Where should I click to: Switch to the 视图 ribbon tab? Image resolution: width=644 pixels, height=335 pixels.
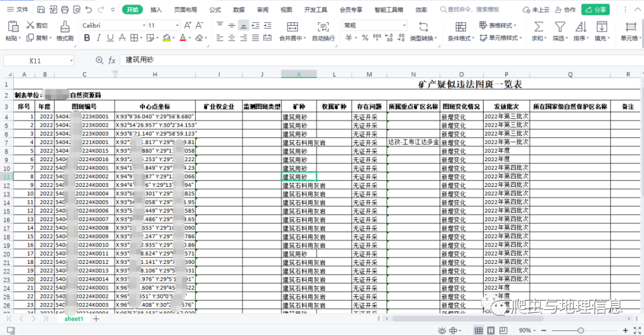286,10
